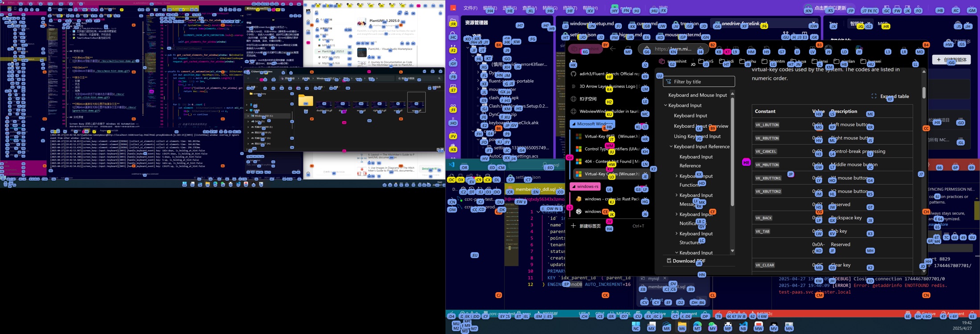The height and width of the screenshot is (334, 980).
Task: Open the huawei bookmark folder
Action: [x=871, y=61]
